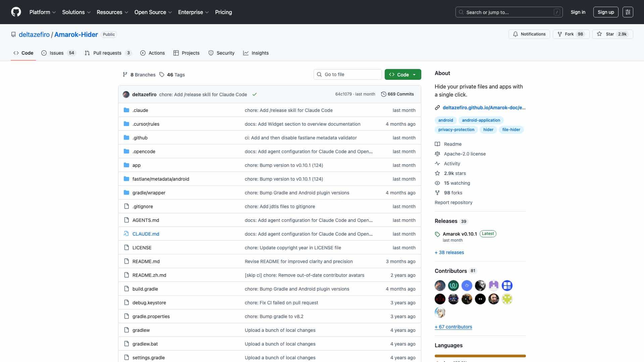Screen dimensions: 644x362
Task: Focus the Search or jump to field
Action: [x=509, y=12]
